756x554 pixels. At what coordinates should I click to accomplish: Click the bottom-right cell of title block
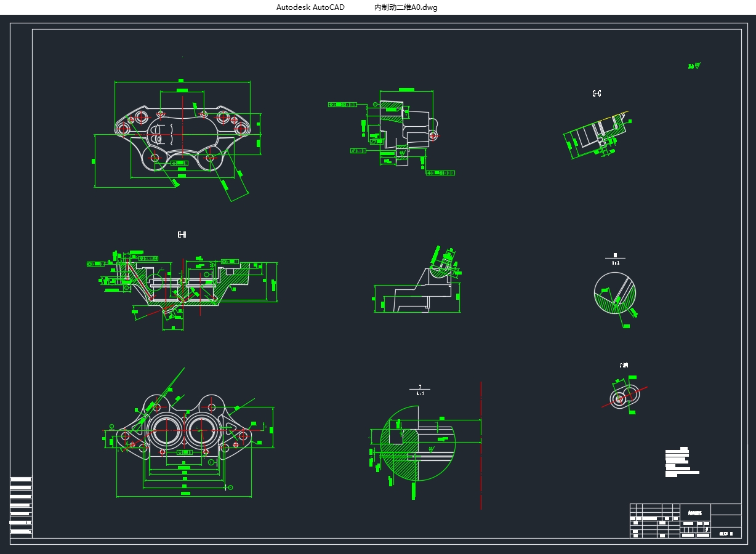[726, 533]
